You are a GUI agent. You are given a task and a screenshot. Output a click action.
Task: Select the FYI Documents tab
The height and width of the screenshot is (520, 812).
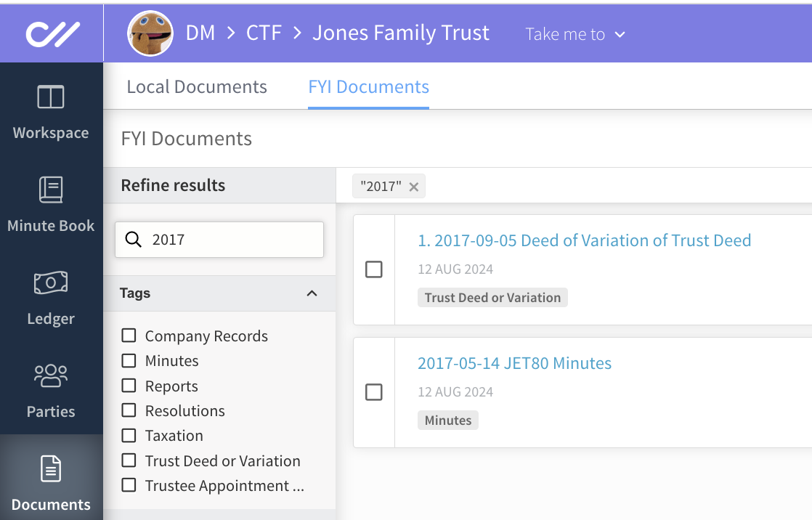click(368, 86)
